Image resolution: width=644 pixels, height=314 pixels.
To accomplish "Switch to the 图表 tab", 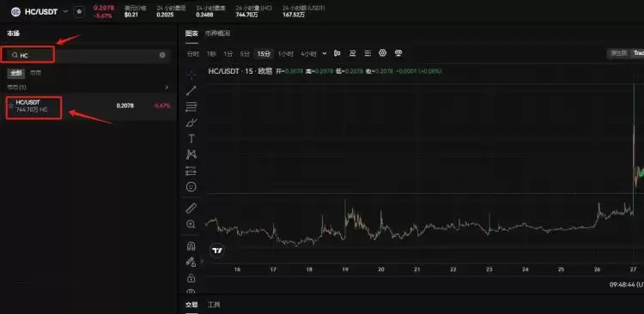I will click(191, 33).
